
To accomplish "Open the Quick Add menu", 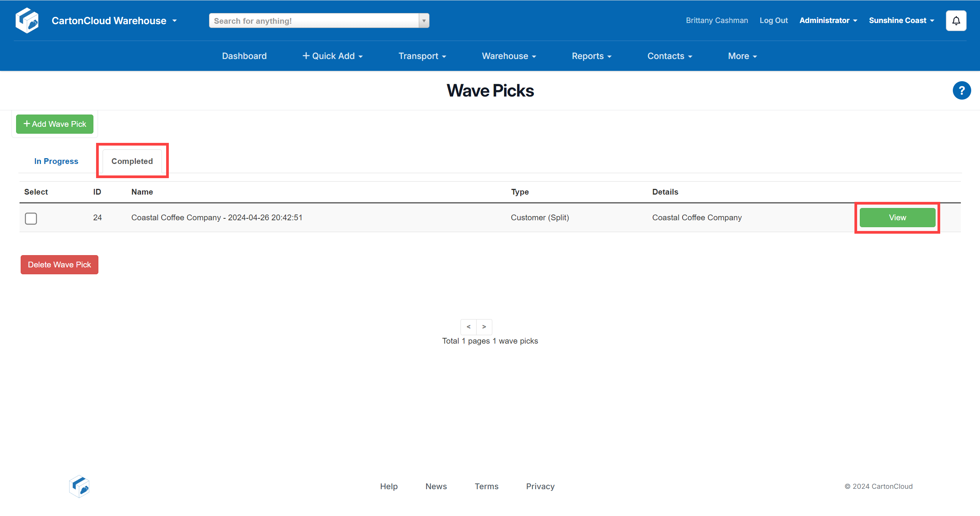I will 332,56.
